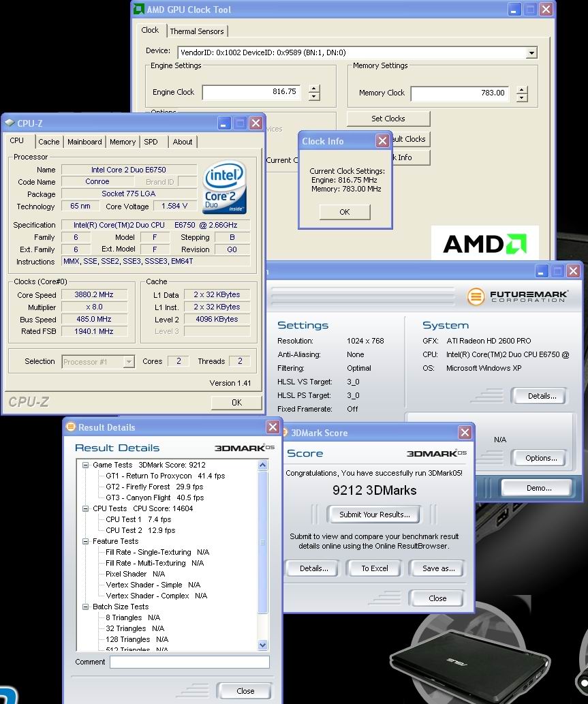Close the 3DMark Score window with X

(x=465, y=432)
